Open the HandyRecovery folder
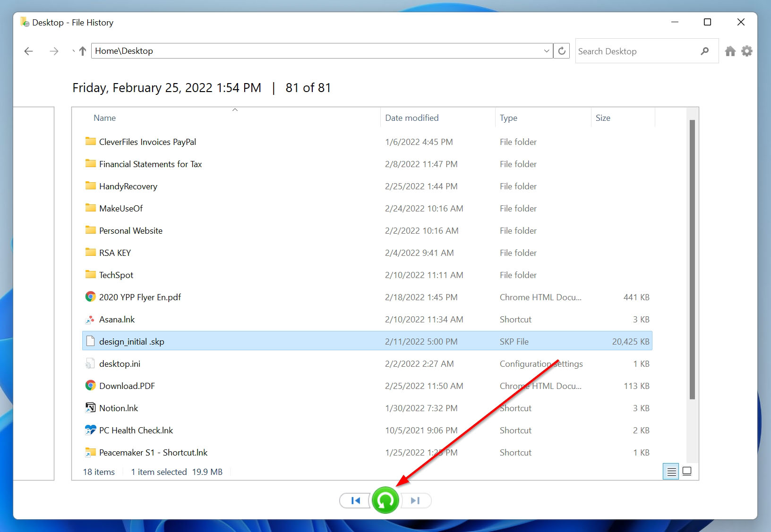 pos(128,186)
